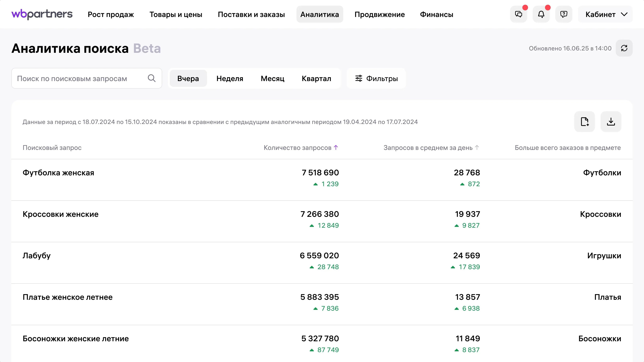Click the magnifier search icon
644x362 pixels.
tap(151, 78)
